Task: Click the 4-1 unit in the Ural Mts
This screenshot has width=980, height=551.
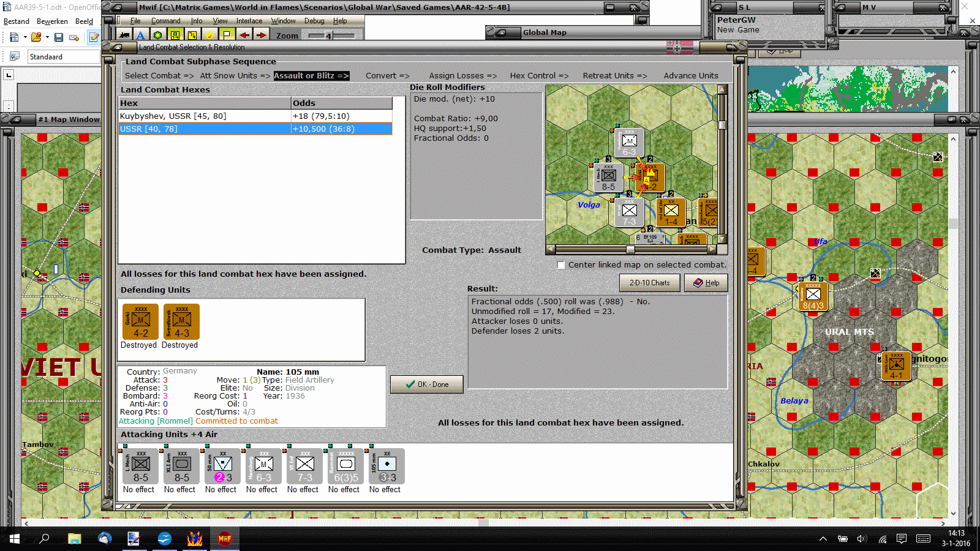Action: click(896, 366)
